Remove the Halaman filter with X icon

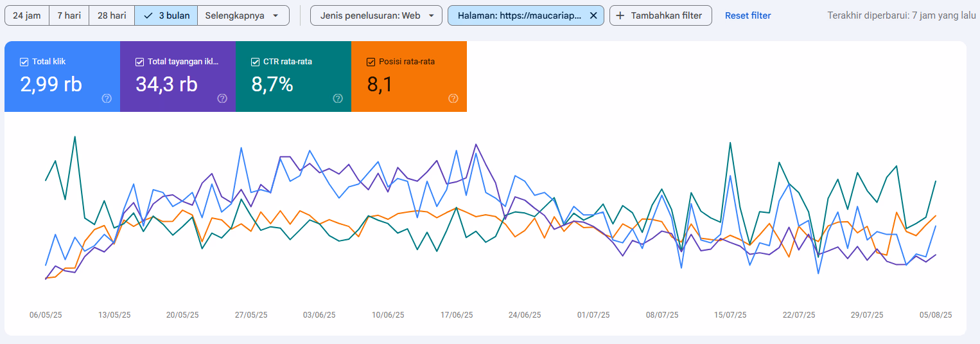tap(593, 15)
